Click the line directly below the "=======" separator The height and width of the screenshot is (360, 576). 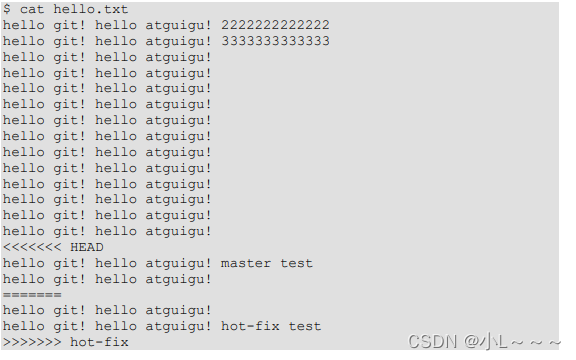click(107, 311)
